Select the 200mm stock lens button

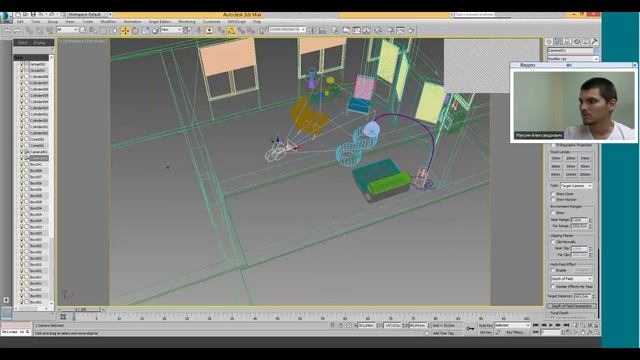585,174
